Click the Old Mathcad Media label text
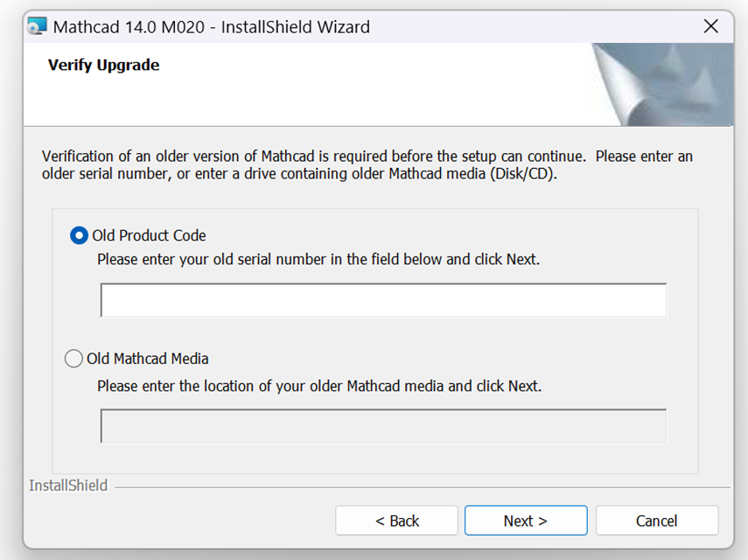 145,358
